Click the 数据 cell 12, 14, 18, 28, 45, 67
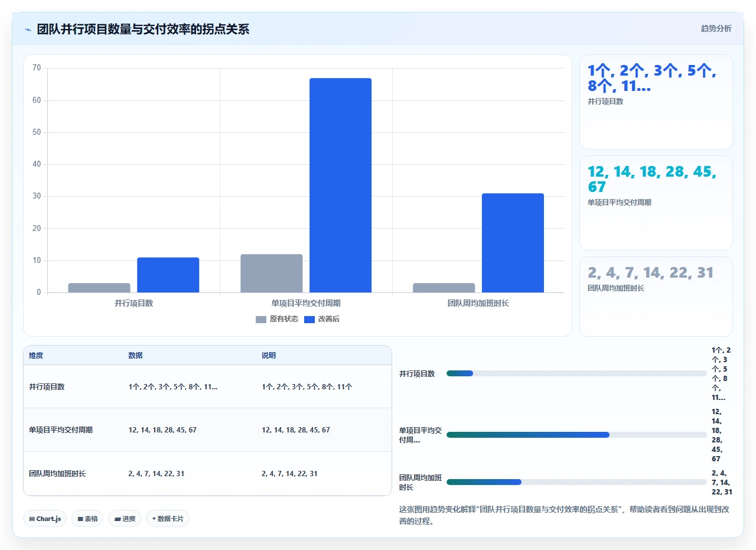 162,430
